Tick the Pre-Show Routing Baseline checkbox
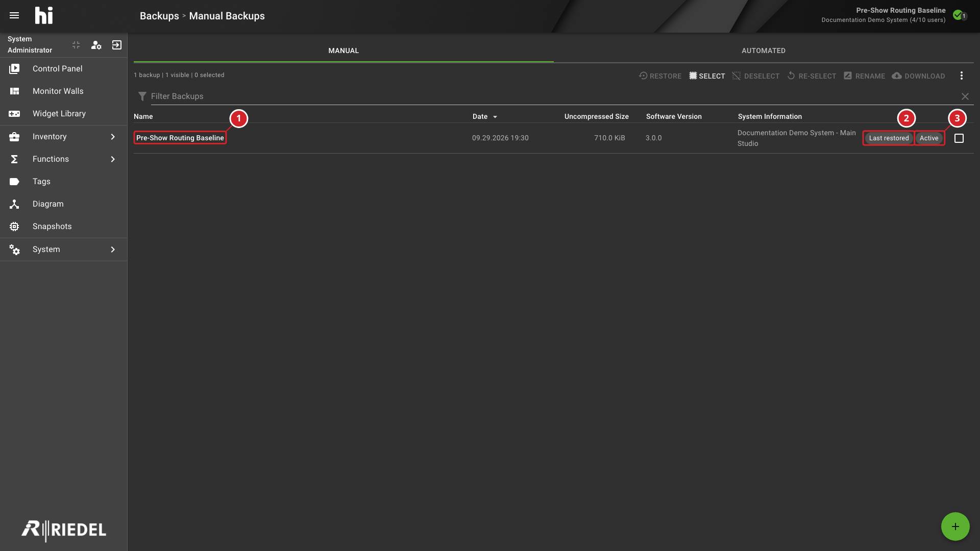This screenshot has height=551, width=980. tap(959, 138)
